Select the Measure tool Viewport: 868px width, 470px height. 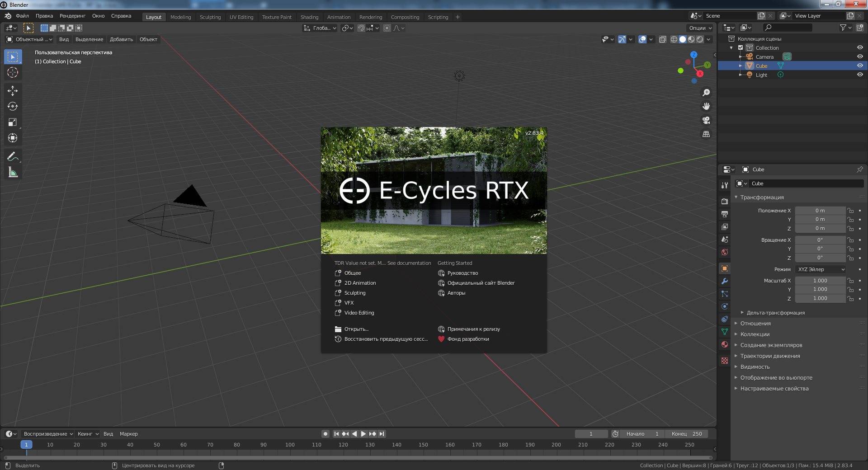(13, 173)
